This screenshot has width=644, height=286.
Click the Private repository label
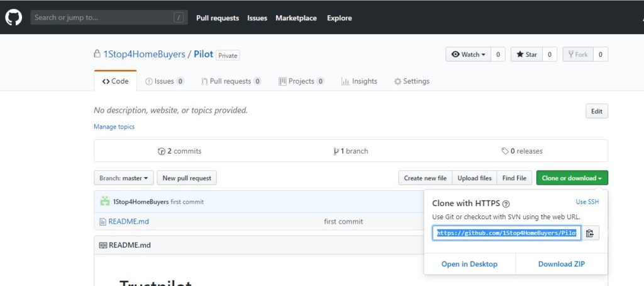tap(228, 55)
